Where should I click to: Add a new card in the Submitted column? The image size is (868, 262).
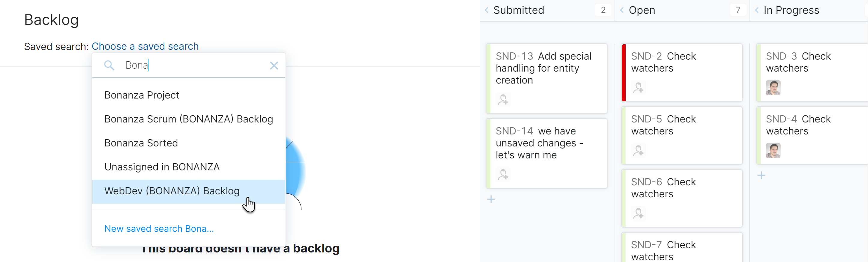[x=491, y=199]
